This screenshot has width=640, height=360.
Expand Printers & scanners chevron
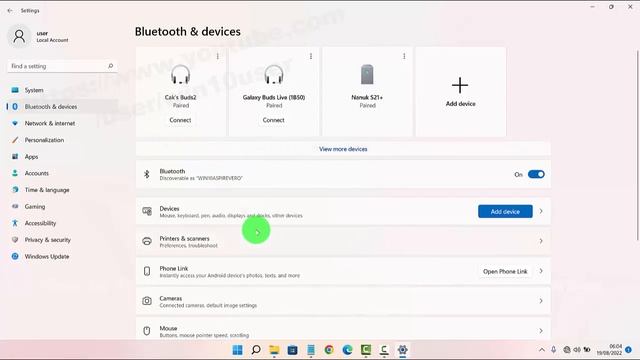541,241
